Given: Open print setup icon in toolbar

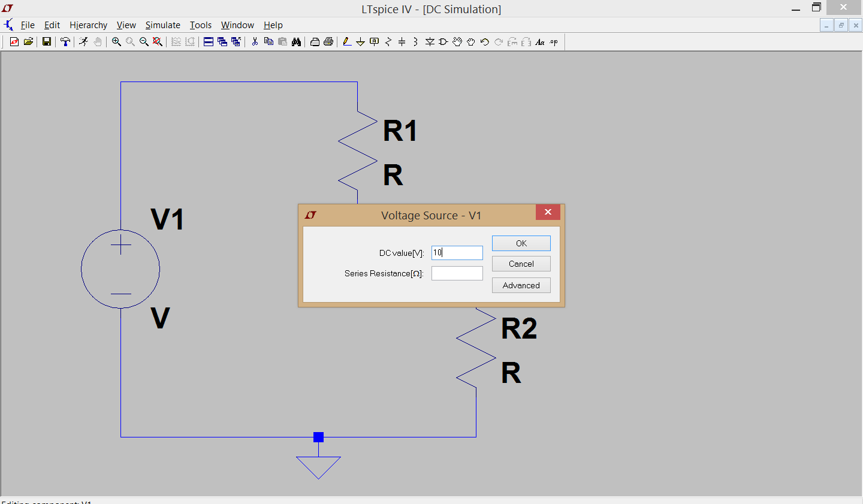Looking at the screenshot, I should 315,42.
